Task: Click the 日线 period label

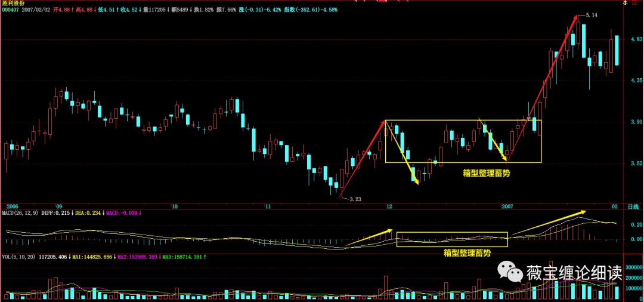Action: pyautogui.click(x=633, y=207)
